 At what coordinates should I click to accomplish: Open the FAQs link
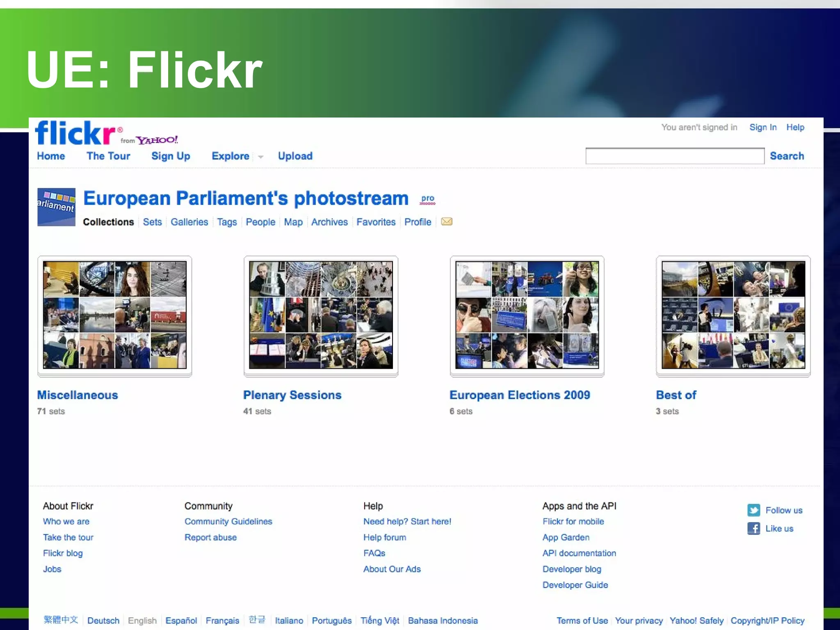coord(374,553)
